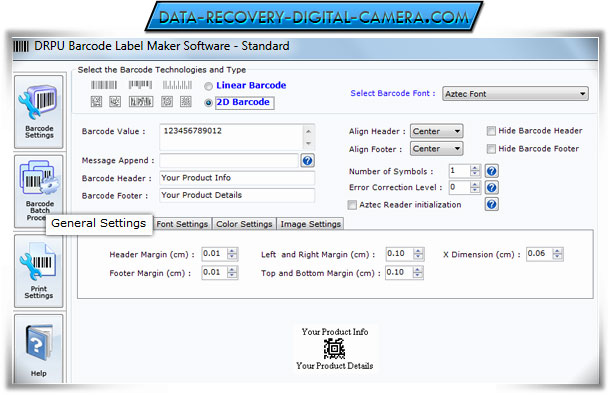Click Barcode Value scrollbar up arrow
This screenshot has height=395, width=610.
tap(308, 131)
